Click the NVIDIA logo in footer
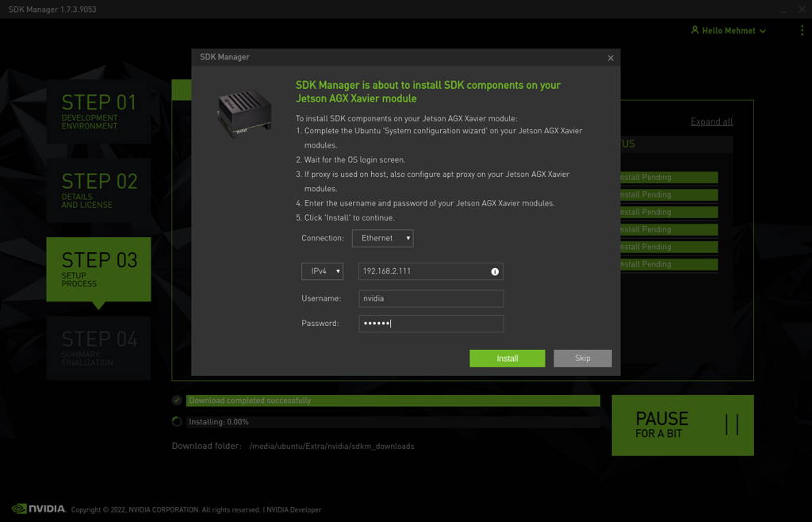The width and height of the screenshot is (812, 522). [39, 509]
